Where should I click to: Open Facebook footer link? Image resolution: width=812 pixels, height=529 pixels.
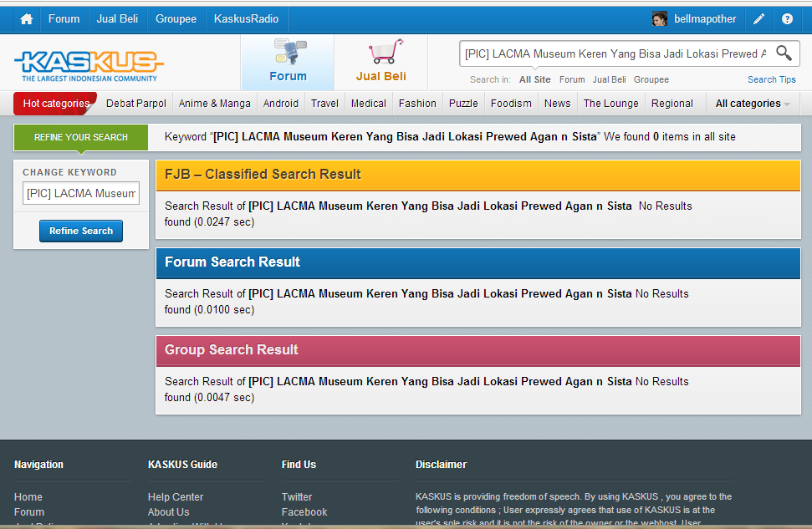pyautogui.click(x=304, y=512)
